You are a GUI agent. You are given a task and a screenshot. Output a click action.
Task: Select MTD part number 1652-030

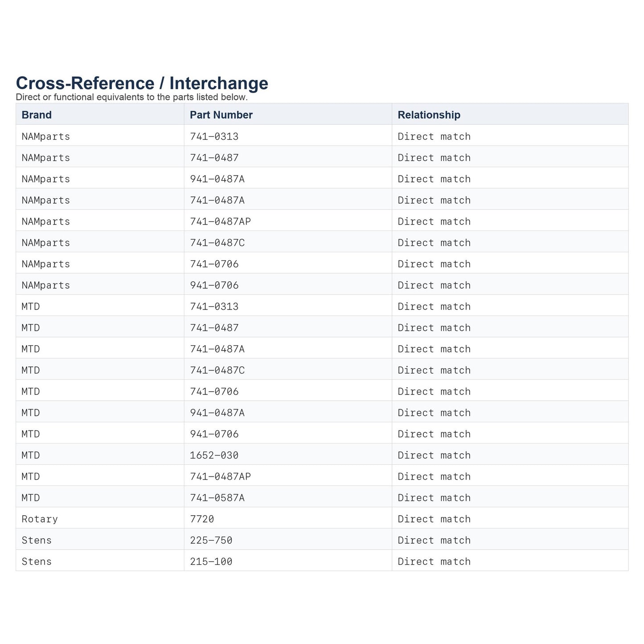click(x=214, y=455)
